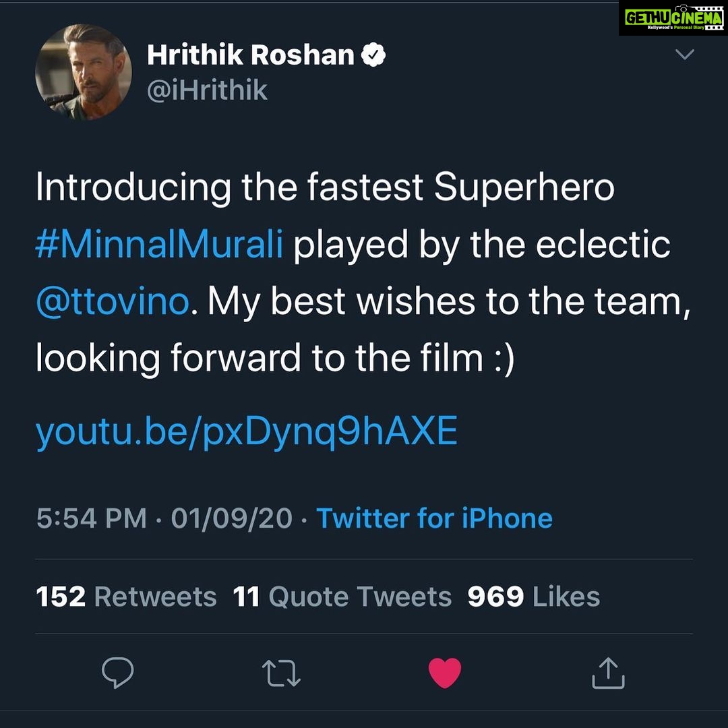Open the #MinnalMurali hashtag
This screenshot has height=728, width=728.
[x=159, y=245]
